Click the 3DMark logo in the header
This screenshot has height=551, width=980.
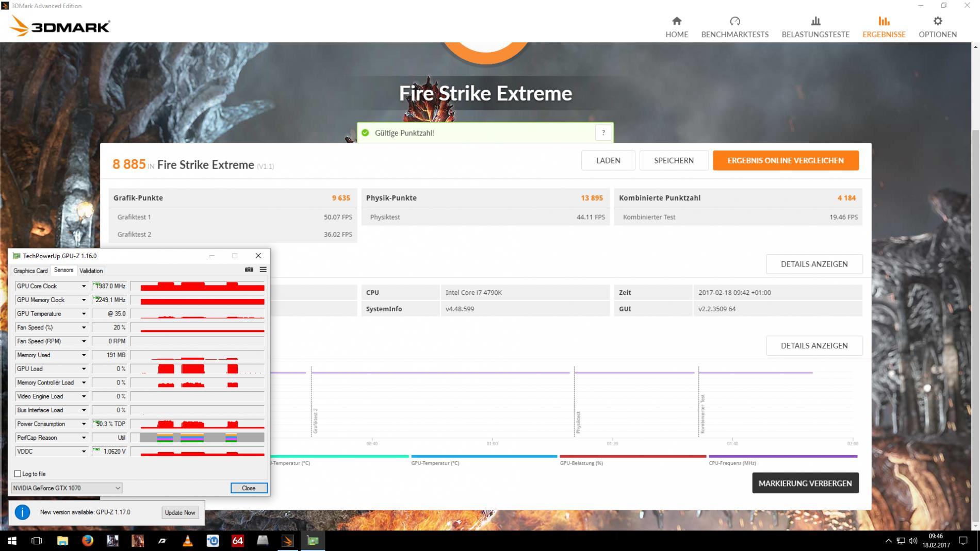pyautogui.click(x=59, y=26)
